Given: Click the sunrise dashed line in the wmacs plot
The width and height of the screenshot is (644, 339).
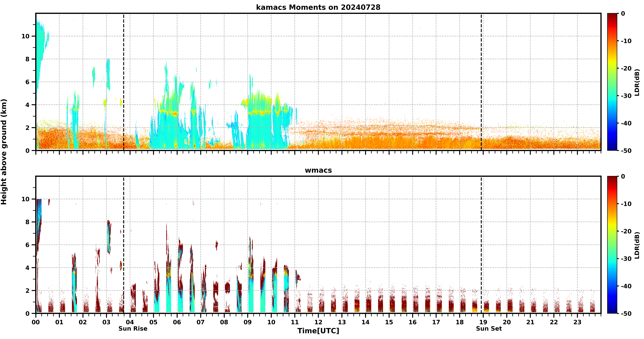Looking at the screenshot, I should click(x=123, y=245).
